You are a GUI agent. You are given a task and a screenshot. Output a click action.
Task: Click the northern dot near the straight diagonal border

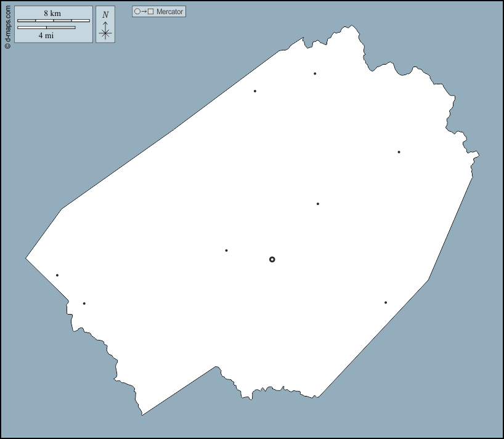pyautogui.click(x=255, y=91)
